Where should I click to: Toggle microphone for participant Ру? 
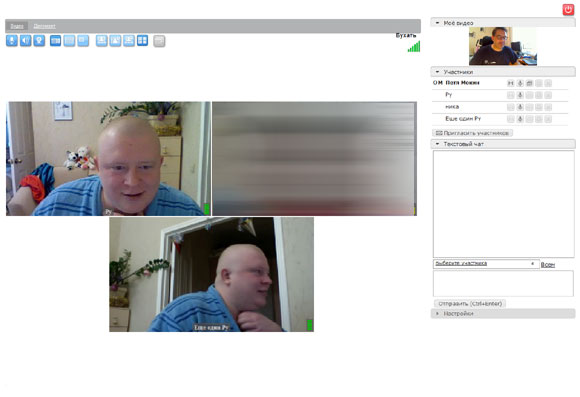520,95
